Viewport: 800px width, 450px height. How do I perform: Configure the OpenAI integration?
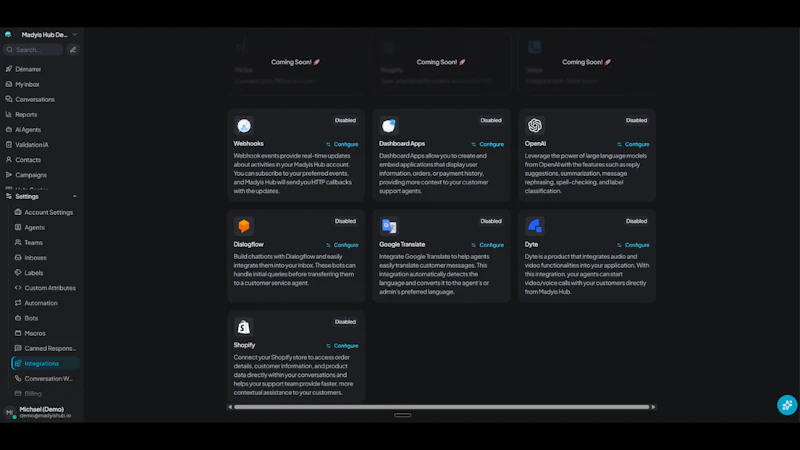pos(633,144)
